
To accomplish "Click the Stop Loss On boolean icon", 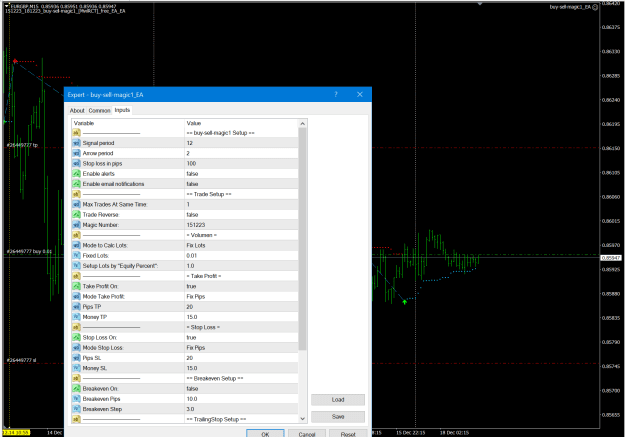I will 76,337.
